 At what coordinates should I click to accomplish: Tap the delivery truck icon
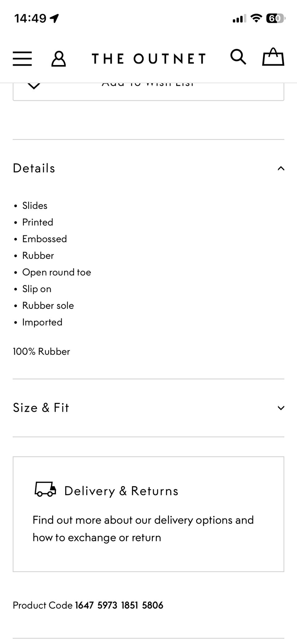[x=45, y=489]
